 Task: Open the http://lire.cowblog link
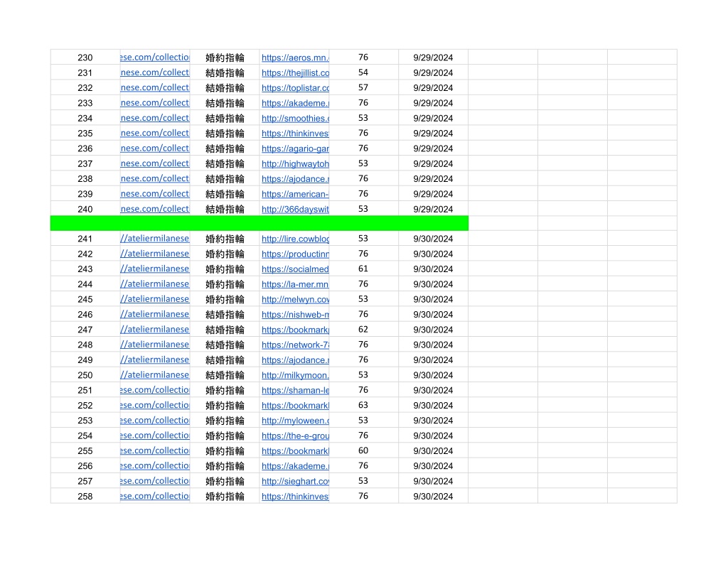click(295, 239)
